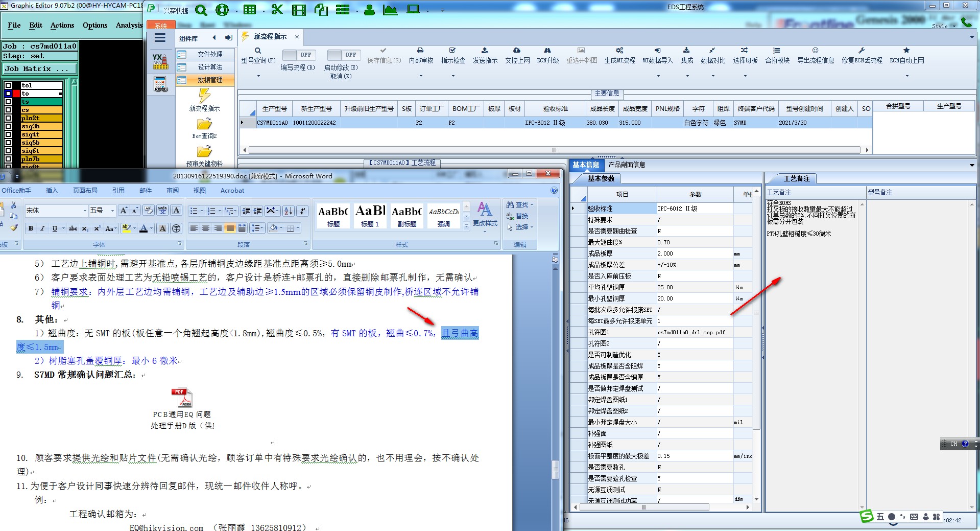The width and height of the screenshot is (980, 531).
Task: Click the green scissors icon in EDS toolbar
Action: [x=277, y=10]
